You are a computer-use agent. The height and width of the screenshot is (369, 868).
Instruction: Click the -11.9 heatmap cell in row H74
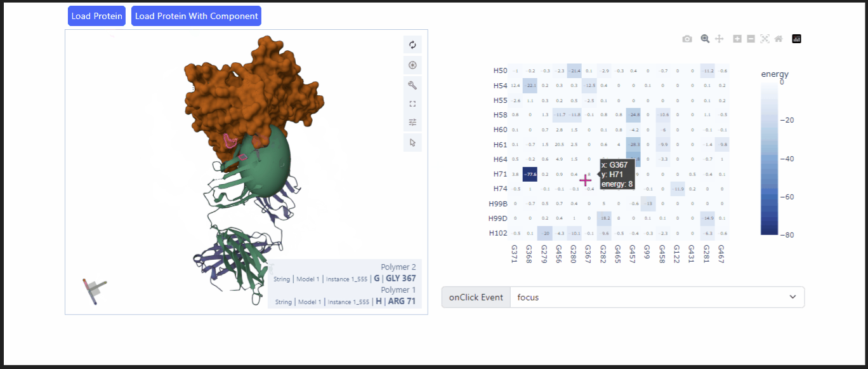(x=678, y=189)
